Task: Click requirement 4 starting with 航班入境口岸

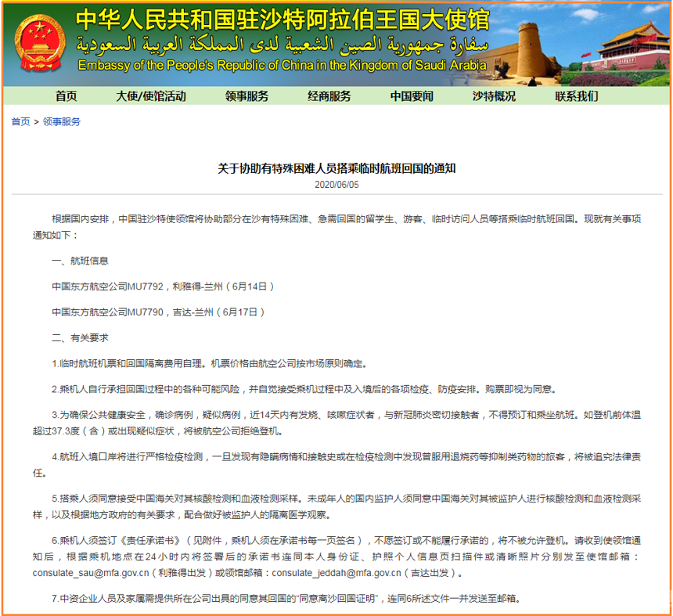Action: 336,465
